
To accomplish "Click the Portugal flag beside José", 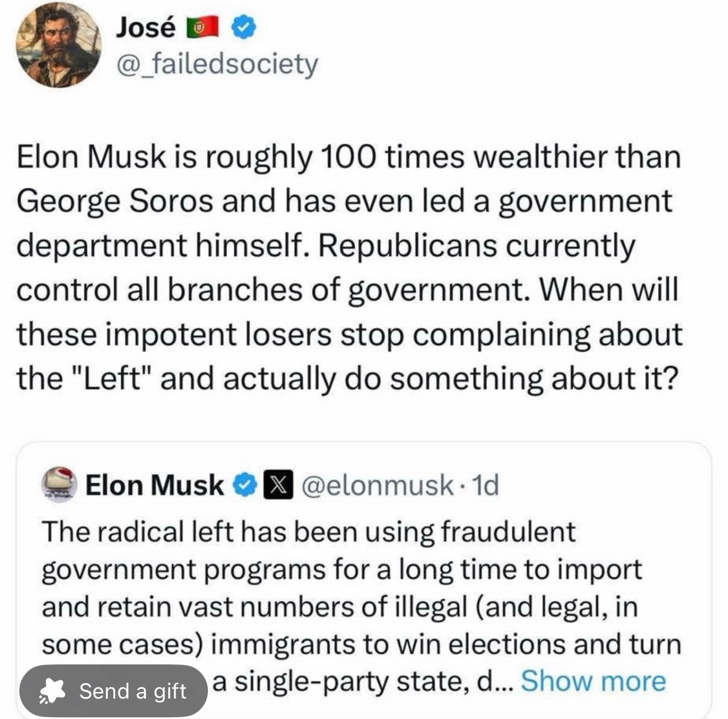I will point(202,28).
